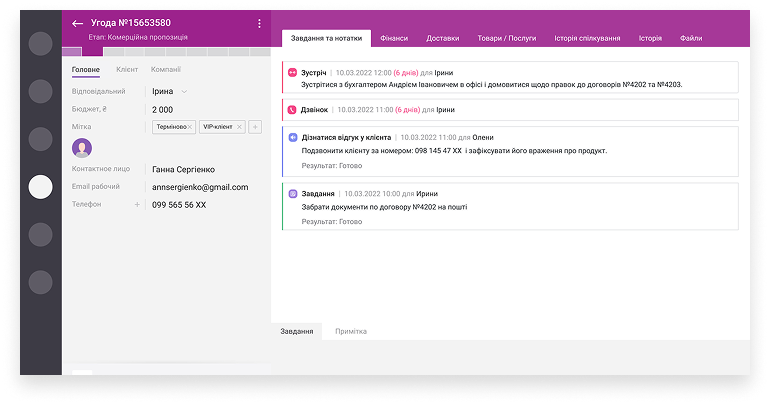The width and height of the screenshot is (770, 405).
Task: Click the email annsergienko@gmail.com
Action: tap(200, 187)
